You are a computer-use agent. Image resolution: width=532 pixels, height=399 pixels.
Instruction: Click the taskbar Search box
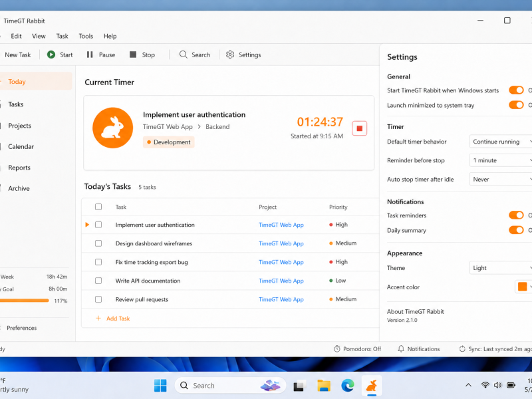pos(230,386)
